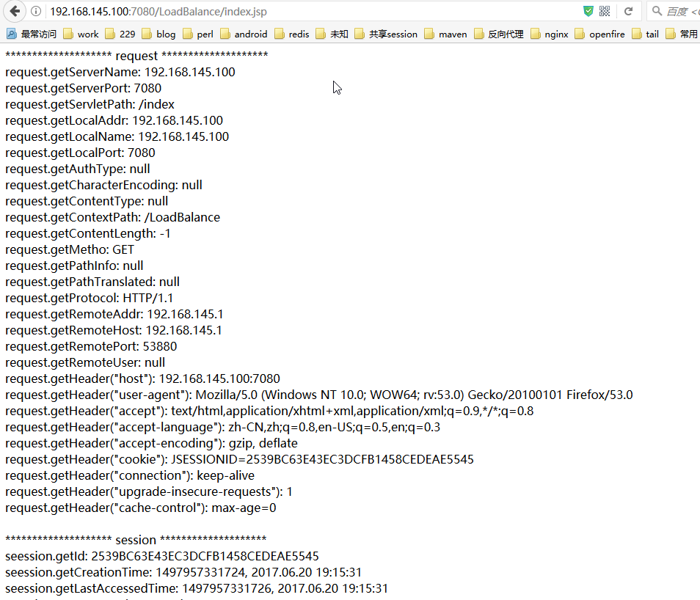Open the android bookmarks folder
Screen dimensions: 700x600
[244, 34]
